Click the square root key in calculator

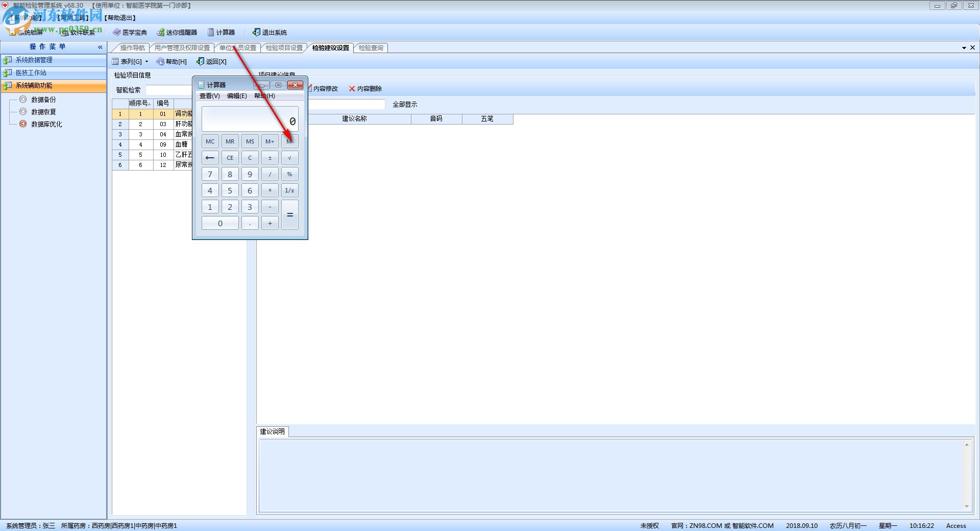pyautogui.click(x=289, y=158)
